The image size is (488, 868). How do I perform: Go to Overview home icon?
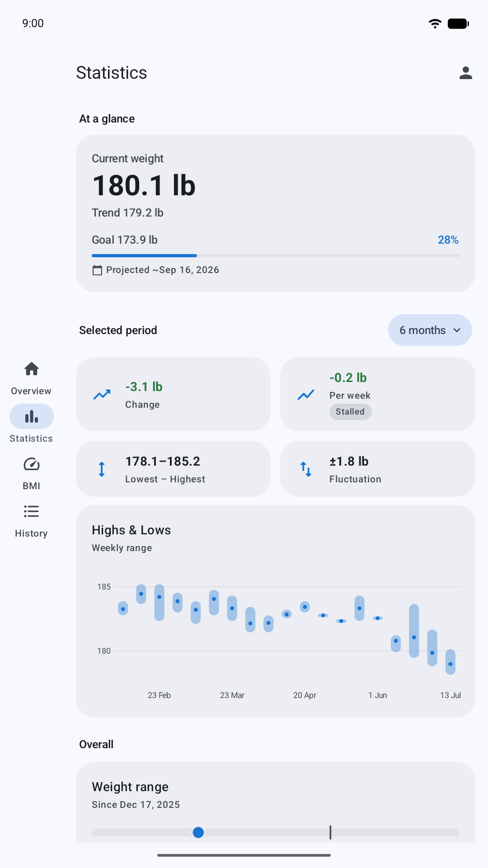pyautogui.click(x=31, y=369)
